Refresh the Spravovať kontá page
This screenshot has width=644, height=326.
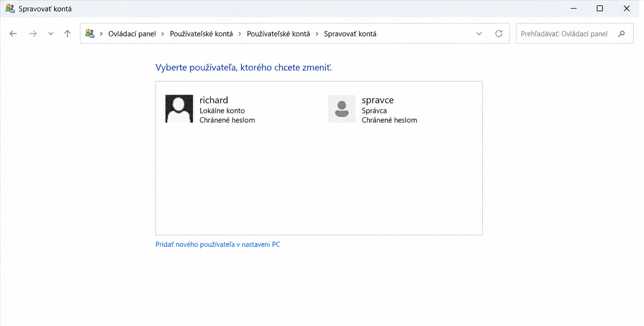[499, 34]
